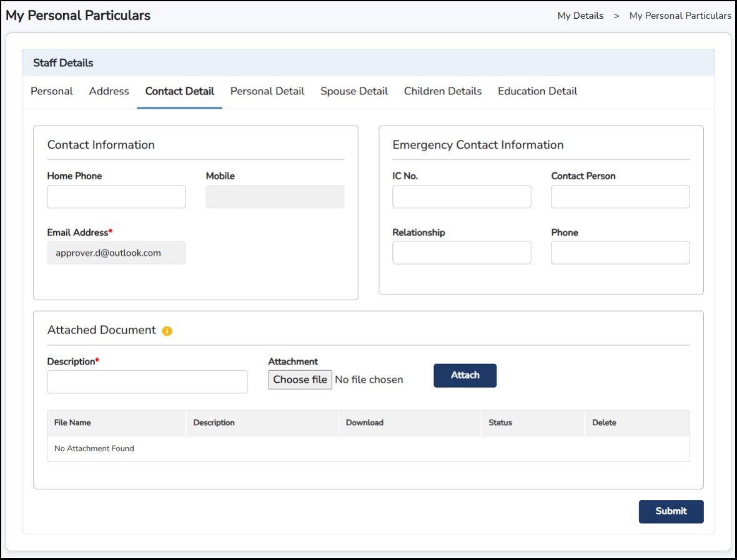Click the Email Address field

117,253
